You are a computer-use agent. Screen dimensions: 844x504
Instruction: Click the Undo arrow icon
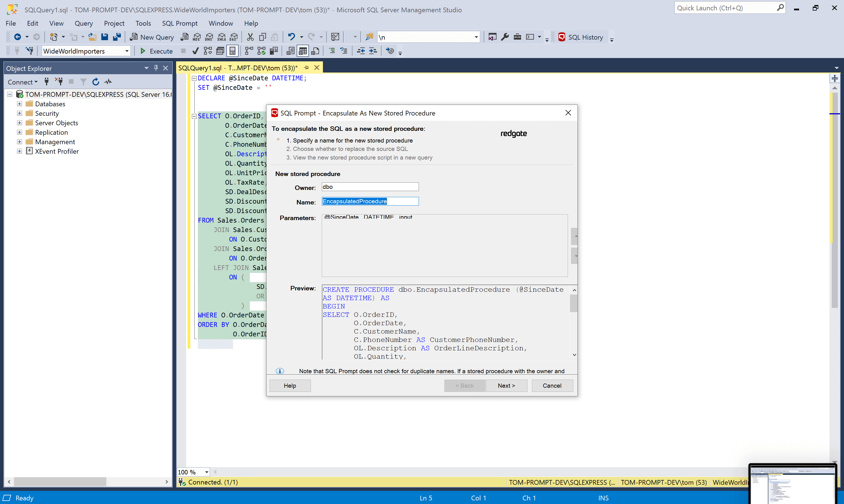tap(291, 37)
